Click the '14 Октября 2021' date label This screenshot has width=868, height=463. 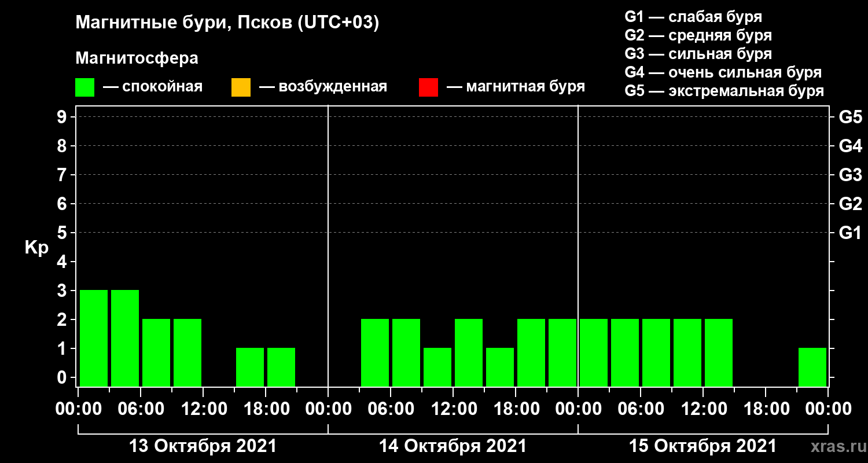pos(453,446)
